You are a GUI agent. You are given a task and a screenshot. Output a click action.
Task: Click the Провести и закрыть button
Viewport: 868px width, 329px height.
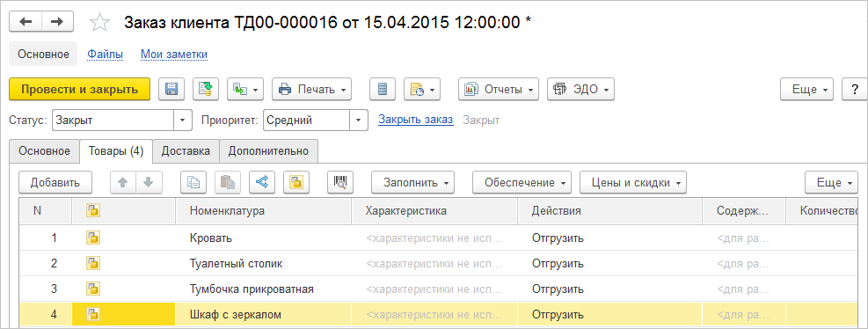click(80, 89)
